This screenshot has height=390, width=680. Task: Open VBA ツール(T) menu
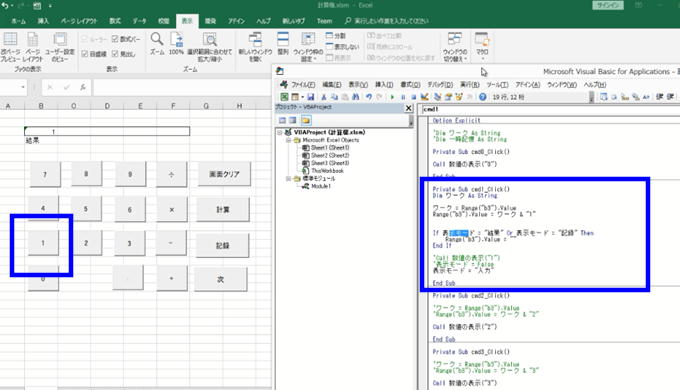(x=497, y=85)
